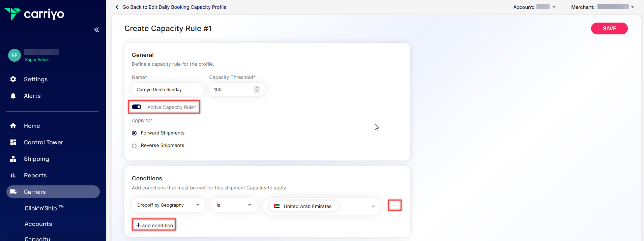The width and height of the screenshot is (644, 241).
Task: Click the Name input field
Action: click(x=168, y=90)
